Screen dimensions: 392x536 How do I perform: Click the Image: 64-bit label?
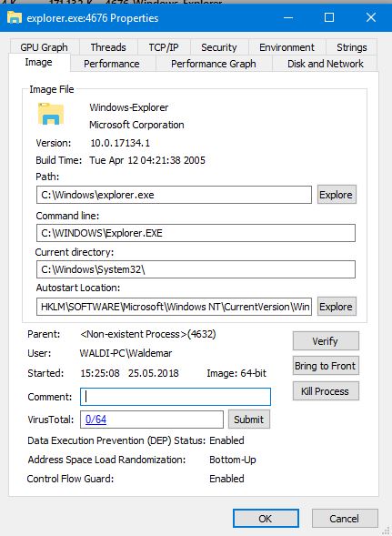(236, 373)
